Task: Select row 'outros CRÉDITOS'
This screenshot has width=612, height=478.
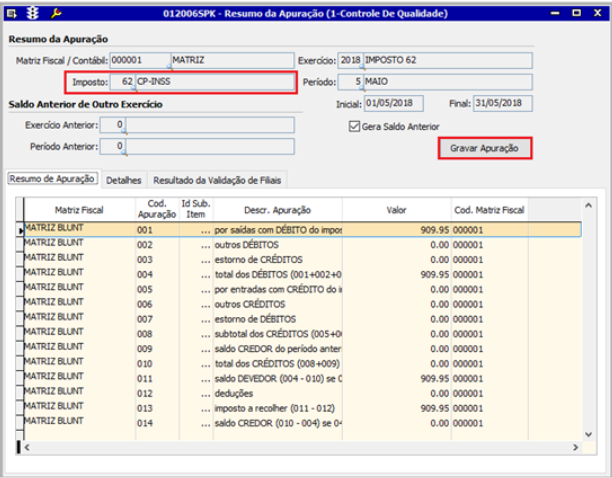Action: coord(302,304)
